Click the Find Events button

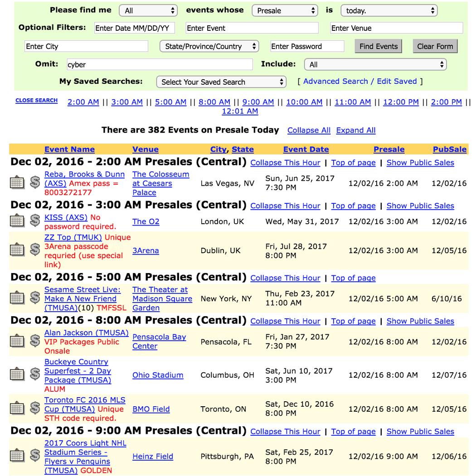point(379,46)
